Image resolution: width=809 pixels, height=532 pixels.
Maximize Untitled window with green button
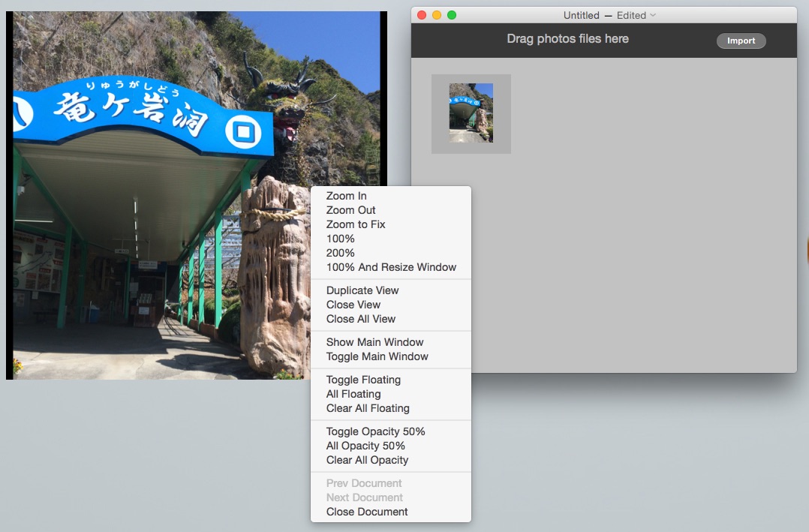pyautogui.click(x=452, y=15)
